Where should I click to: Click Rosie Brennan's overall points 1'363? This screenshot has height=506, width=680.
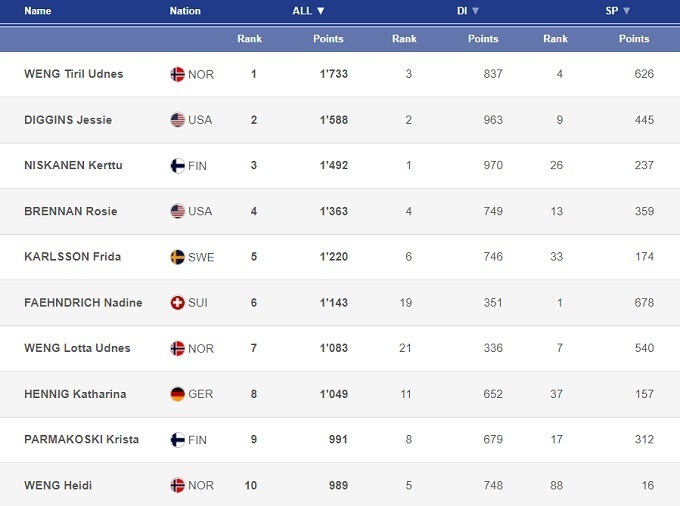[x=331, y=211]
